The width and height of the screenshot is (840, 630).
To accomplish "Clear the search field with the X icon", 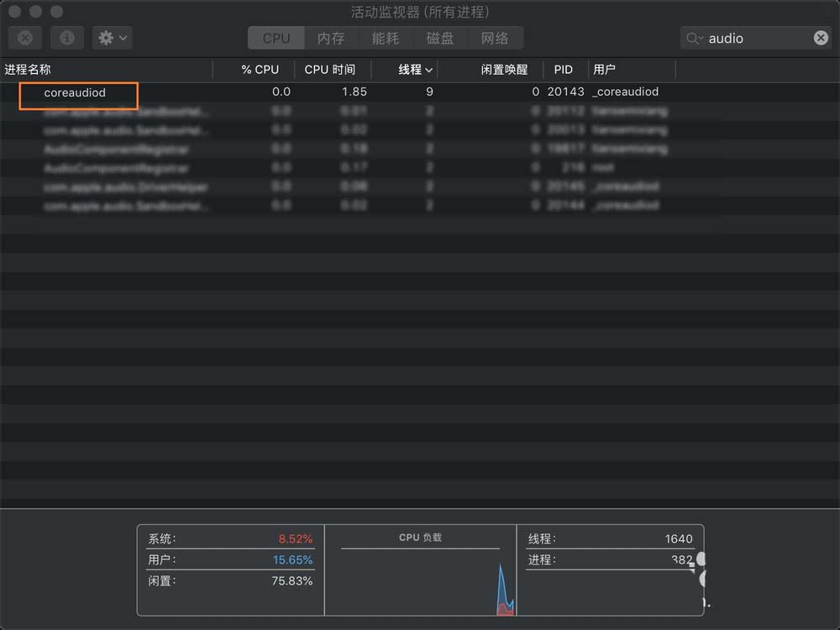I will pyautogui.click(x=821, y=38).
